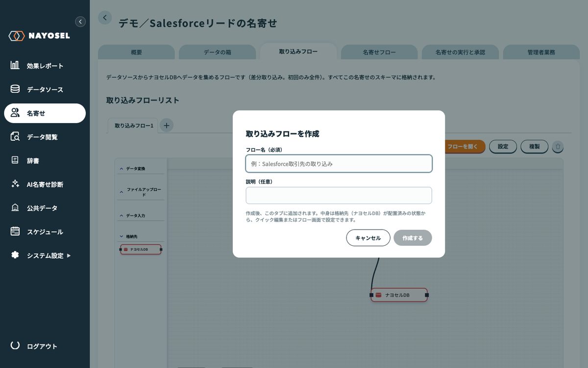This screenshot has width=588, height=368.
Task: Click the people icon for 名寄せ
Action: coord(15,113)
